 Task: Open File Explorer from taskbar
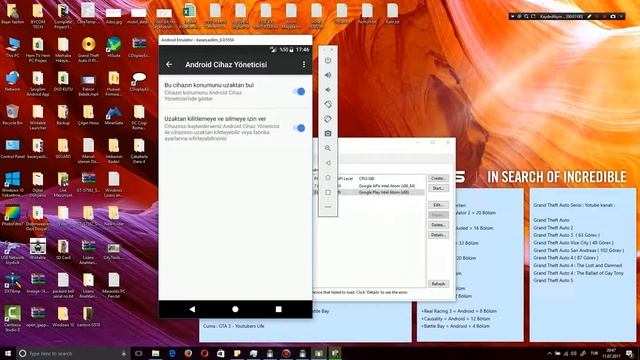click(156, 353)
